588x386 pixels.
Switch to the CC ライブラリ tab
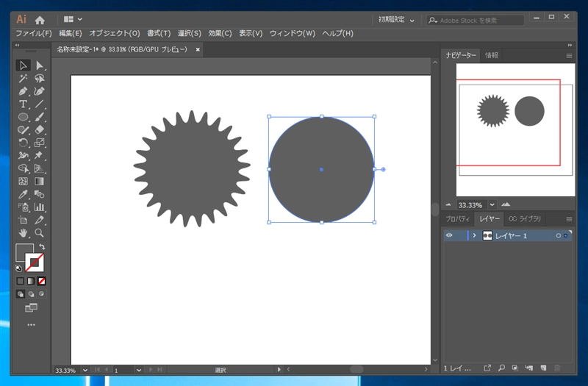tap(525, 218)
